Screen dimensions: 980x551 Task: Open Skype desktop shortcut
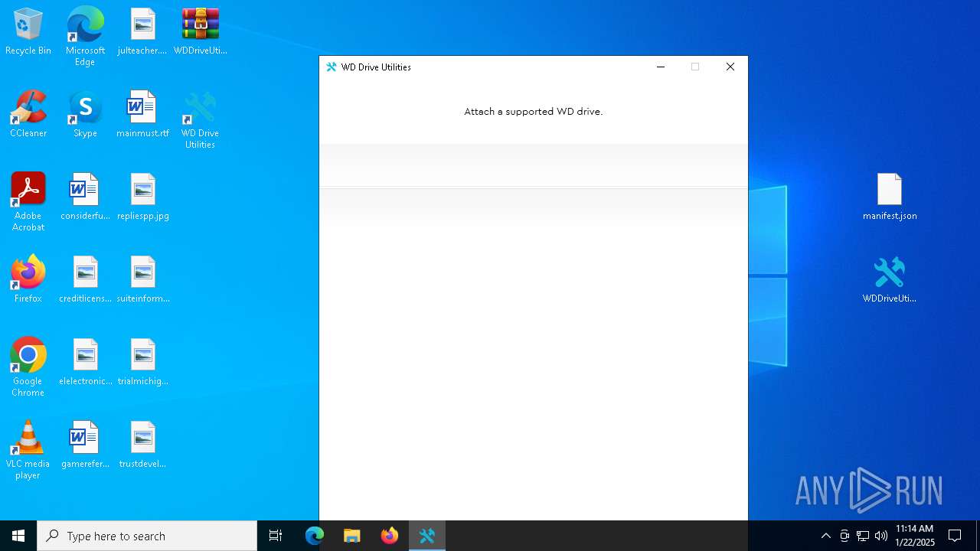coord(85,115)
